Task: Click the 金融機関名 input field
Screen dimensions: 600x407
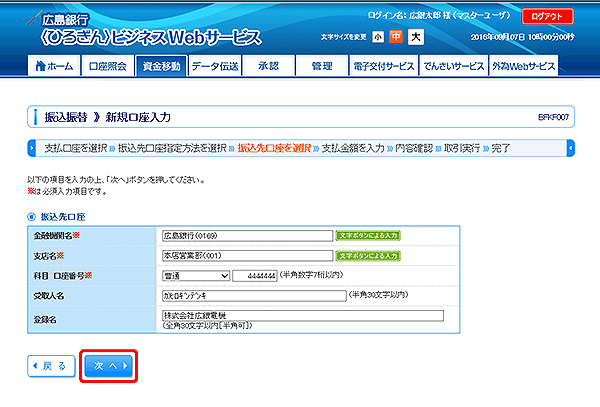Action: click(x=247, y=236)
